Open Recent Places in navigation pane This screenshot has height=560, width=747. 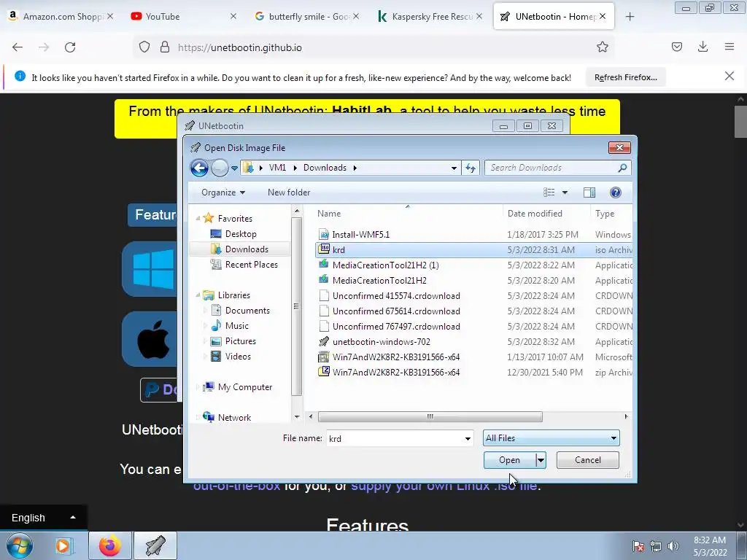coord(251,264)
